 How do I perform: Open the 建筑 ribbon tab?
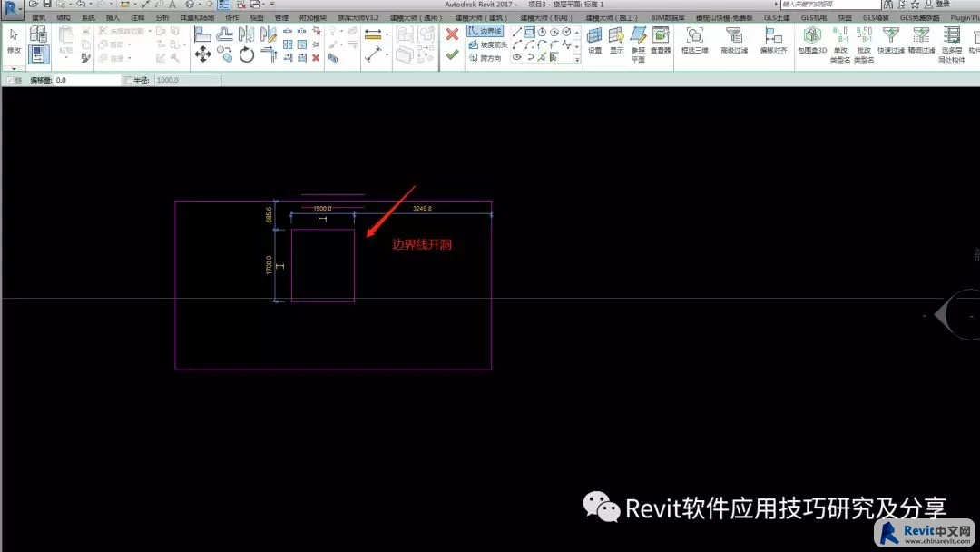point(38,17)
